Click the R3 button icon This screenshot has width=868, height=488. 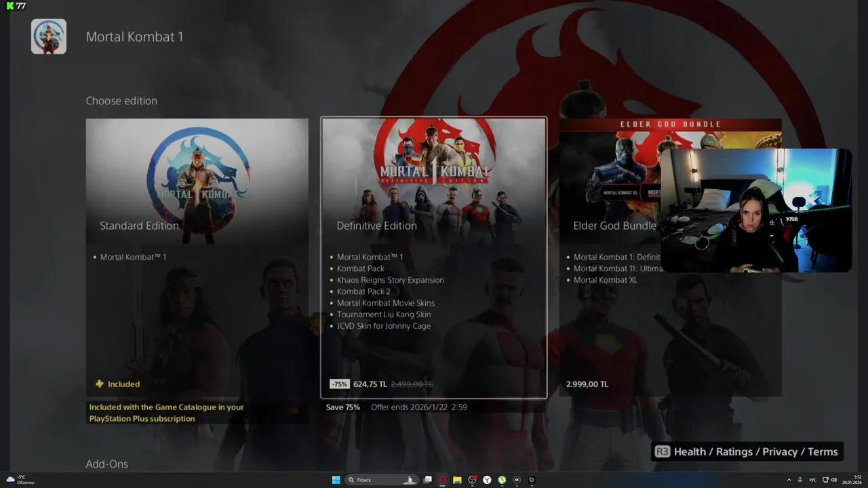pyautogui.click(x=663, y=451)
